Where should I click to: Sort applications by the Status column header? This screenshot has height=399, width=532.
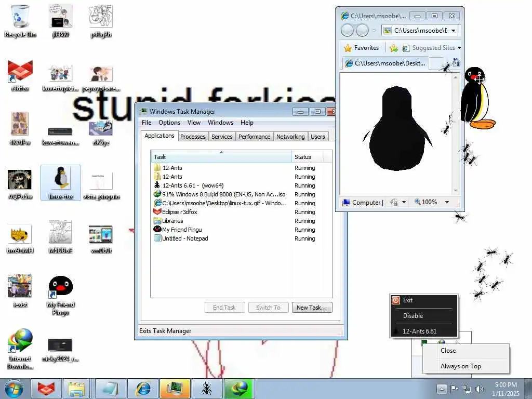(x=307, y=157)
